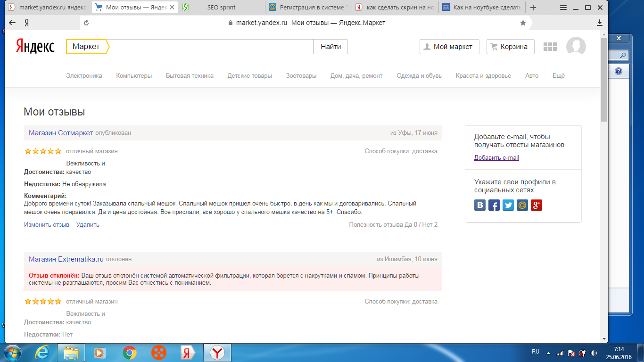Image resolution: width=644 pixels, height=362 pixels.
Task: Reload the page
Action: [x=86, y=23]
